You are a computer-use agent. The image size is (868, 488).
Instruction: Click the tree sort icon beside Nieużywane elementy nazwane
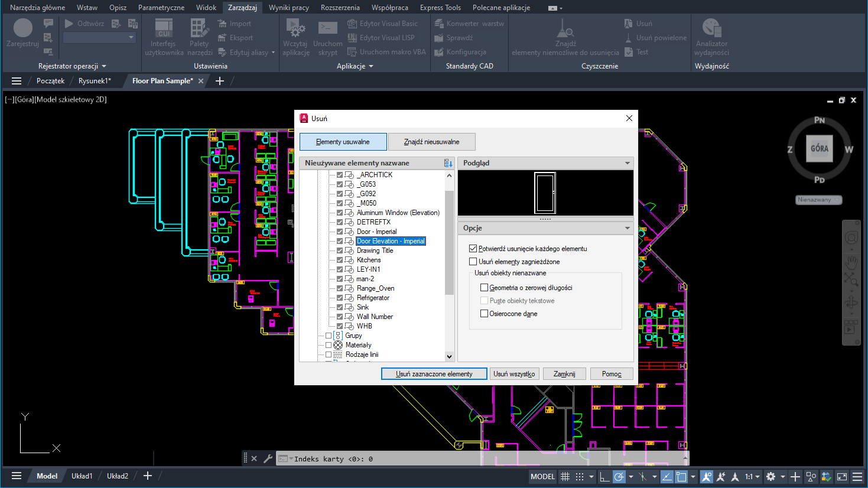pyautogui.click(x=448, y=163)
